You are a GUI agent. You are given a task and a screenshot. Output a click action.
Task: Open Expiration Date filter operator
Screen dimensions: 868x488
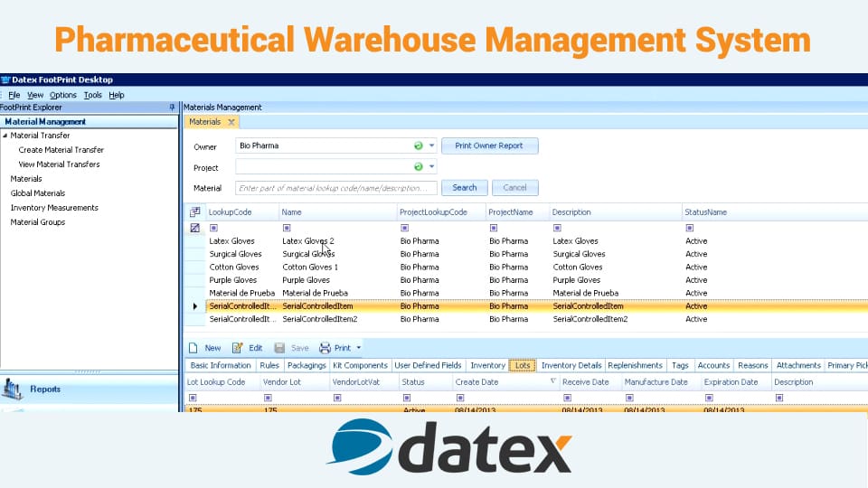(709, 398)
